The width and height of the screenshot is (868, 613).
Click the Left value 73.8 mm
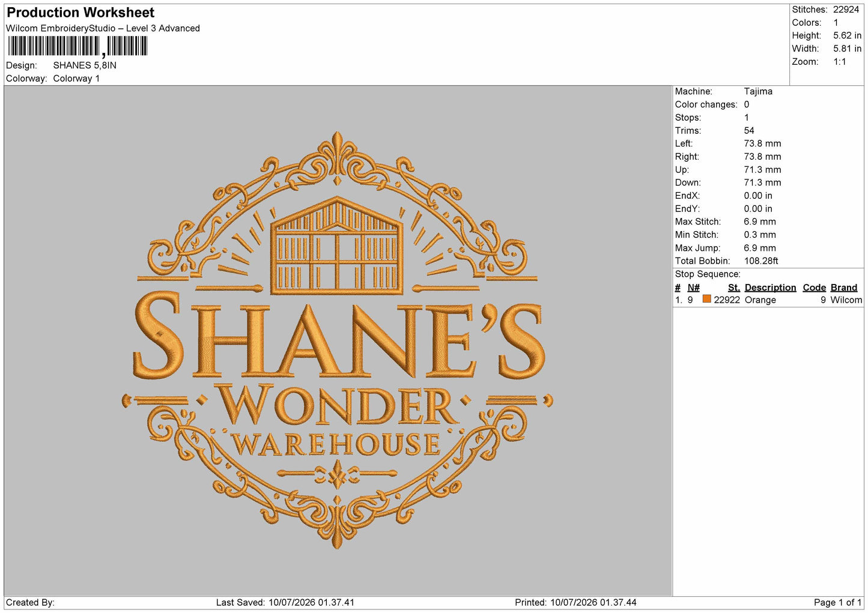(x=762, y=143)
